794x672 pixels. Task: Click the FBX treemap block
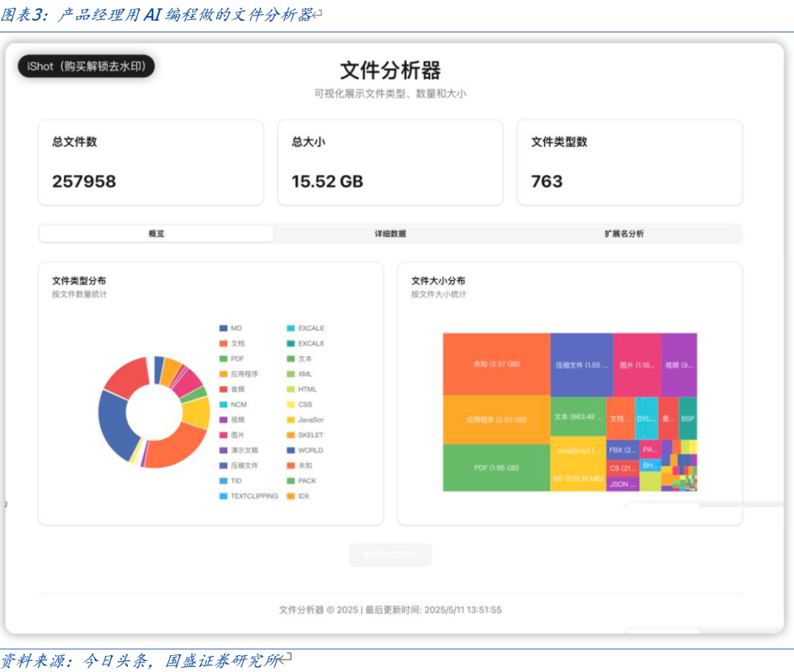click(623, 450)
